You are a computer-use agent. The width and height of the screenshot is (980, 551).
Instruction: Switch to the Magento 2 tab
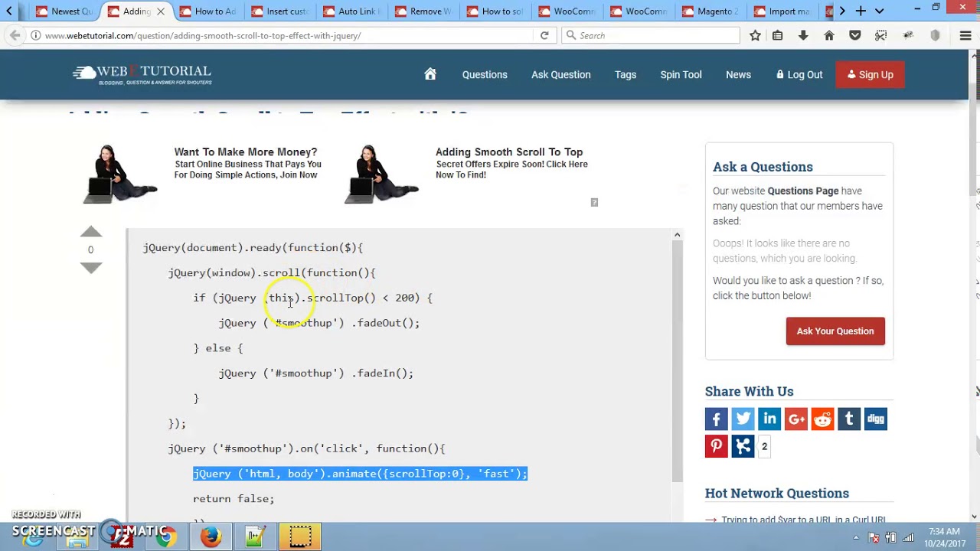point(710,11)
